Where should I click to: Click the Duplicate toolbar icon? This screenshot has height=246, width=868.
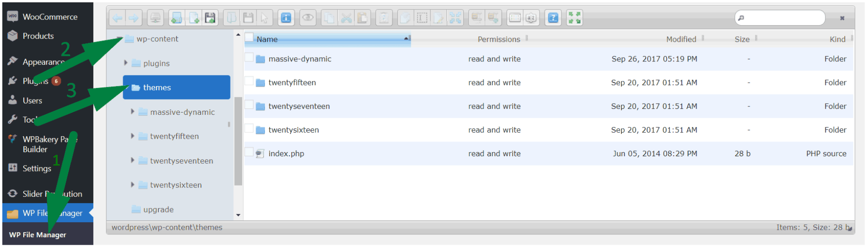pos(406,18)
